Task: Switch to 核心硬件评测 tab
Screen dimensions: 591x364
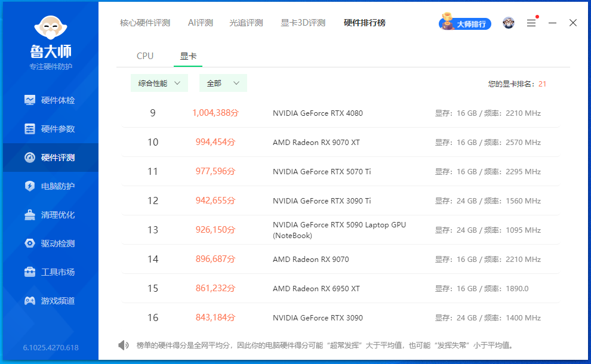Action: click(145, 23)
